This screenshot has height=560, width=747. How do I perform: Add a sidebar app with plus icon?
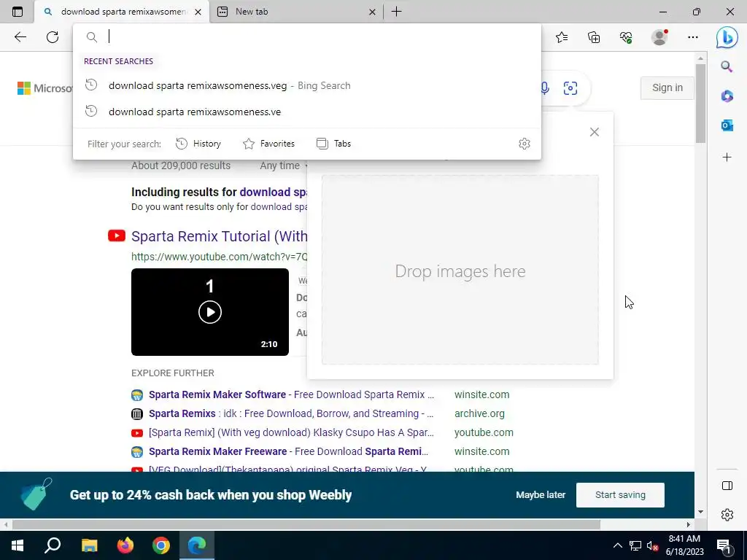(727, 157)
